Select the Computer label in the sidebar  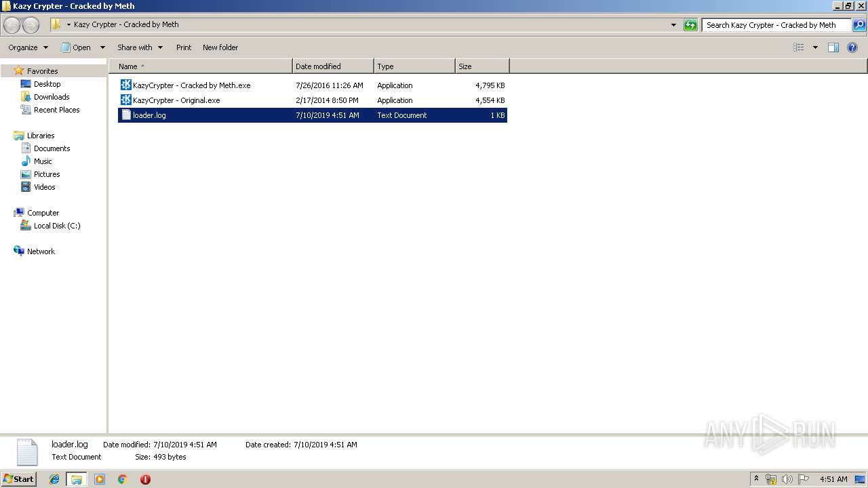(43, 213)
